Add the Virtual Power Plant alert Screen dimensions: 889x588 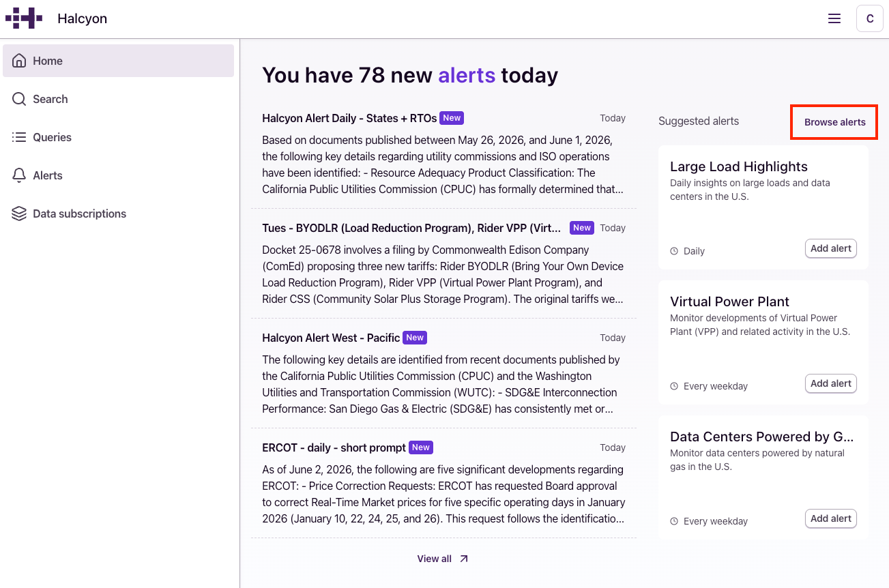coord(830,383)
